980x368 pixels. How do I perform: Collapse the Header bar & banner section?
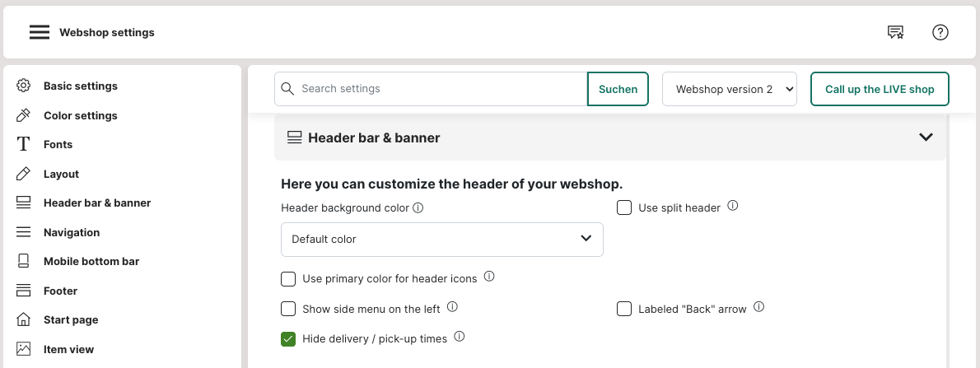coord(925,137)
